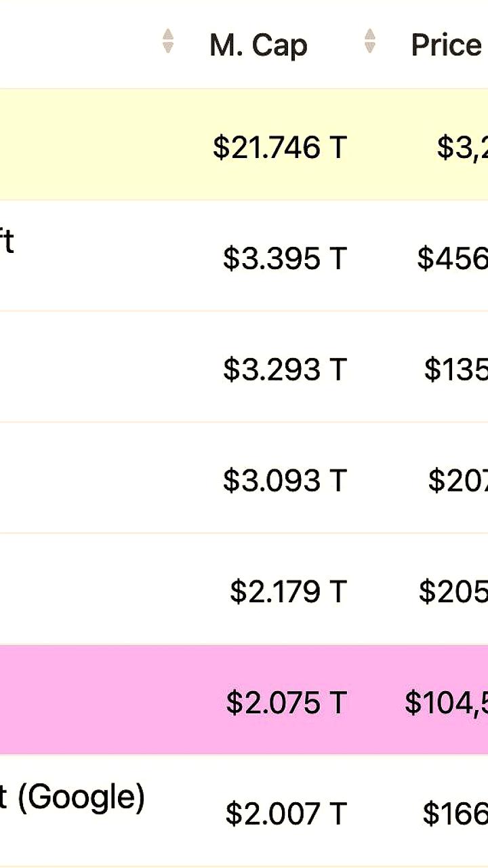The height and width of the screenshot is (868, 488).
Task: Click the pink row price $104,5
Action: 446,703
